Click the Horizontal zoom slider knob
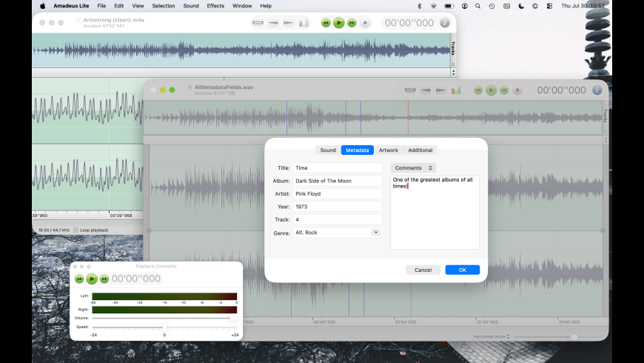644x363 pixels. (x=574, y=336)
